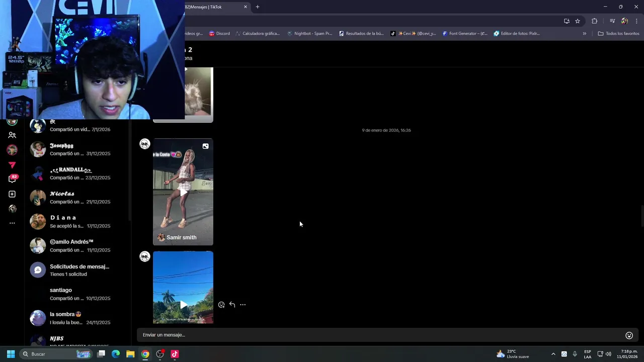Viewport: 644px width, 362px height.
Task: Click the Windows taskbar Buscar search box
Action: (x=56, y=354)
